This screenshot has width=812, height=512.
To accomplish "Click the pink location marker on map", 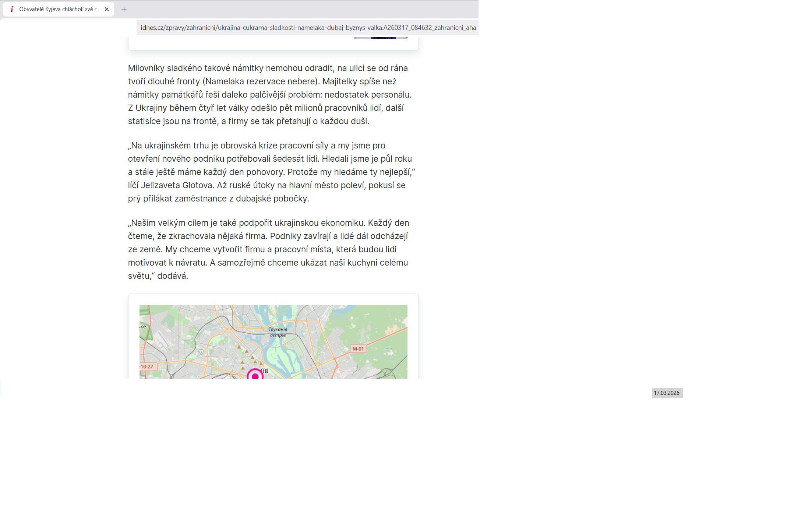I will (255, 376).
